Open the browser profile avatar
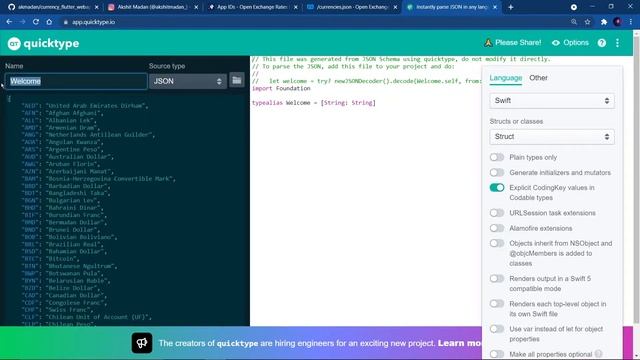 (617, 22)
